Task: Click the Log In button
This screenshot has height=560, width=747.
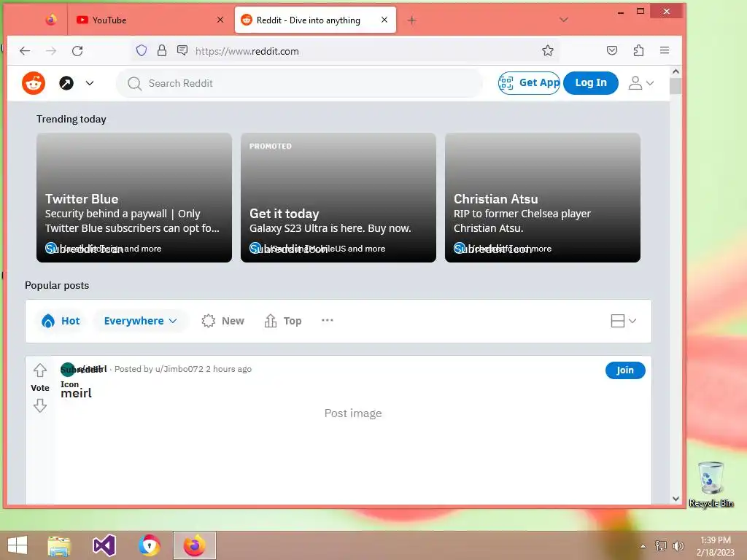Action: click(591, 83)
